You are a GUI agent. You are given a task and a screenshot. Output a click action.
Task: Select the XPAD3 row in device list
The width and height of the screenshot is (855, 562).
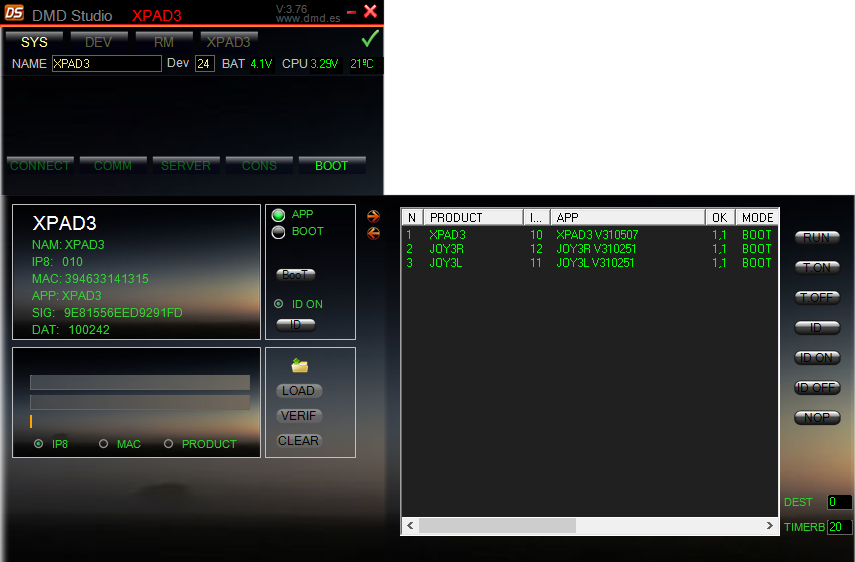point(589,235)
